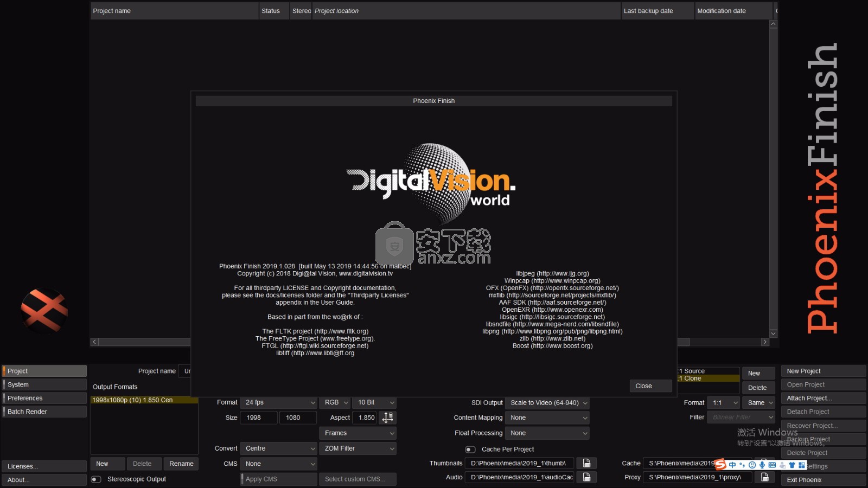Open the Bilinear Filter dropdown
This screenshot has width=868, height=488.
(x=741, y=418)
